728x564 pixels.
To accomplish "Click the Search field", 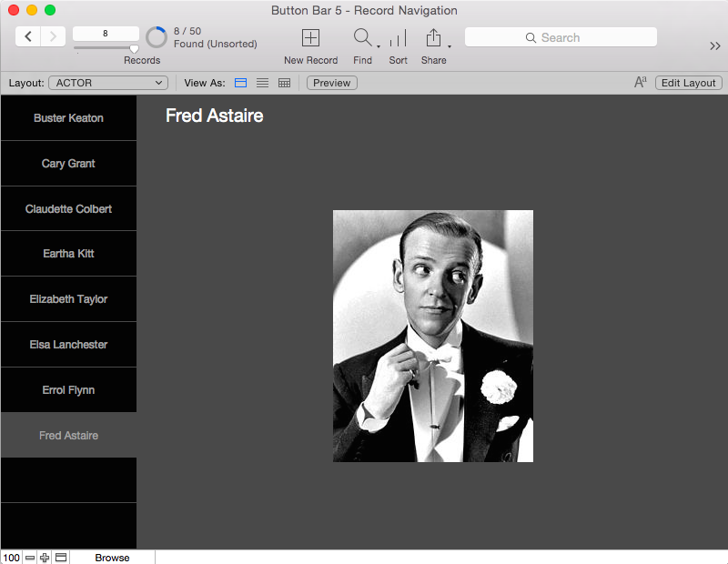I will (x=561, y=37).
